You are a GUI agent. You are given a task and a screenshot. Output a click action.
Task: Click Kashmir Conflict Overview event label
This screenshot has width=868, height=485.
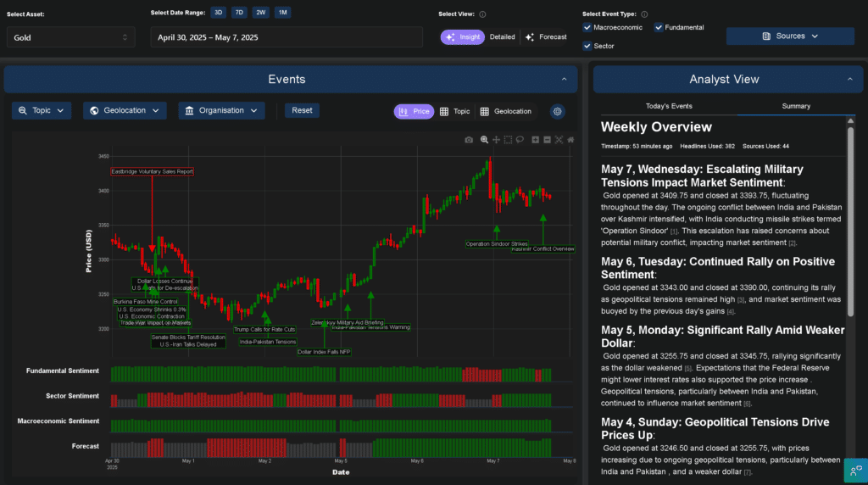543,249
